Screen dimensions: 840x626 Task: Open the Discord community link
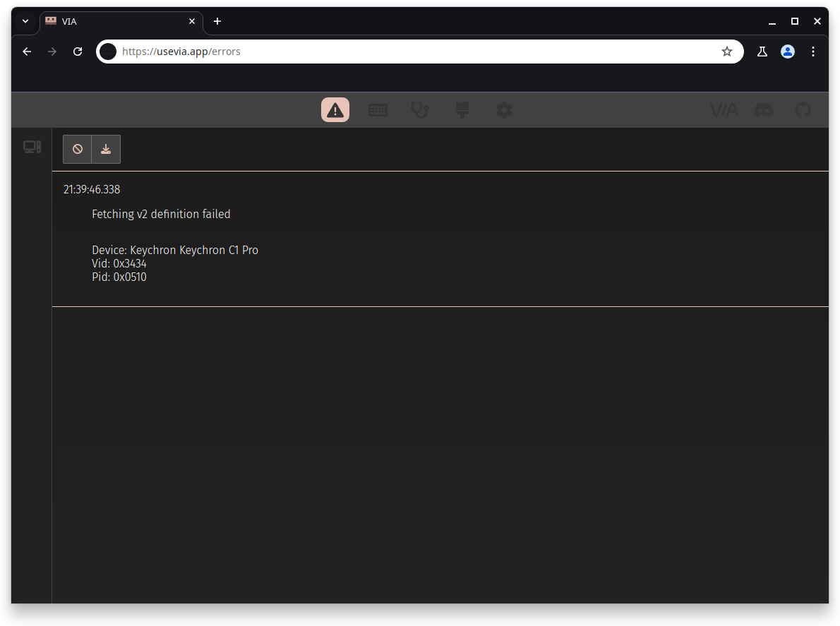[x=763, y=110]
